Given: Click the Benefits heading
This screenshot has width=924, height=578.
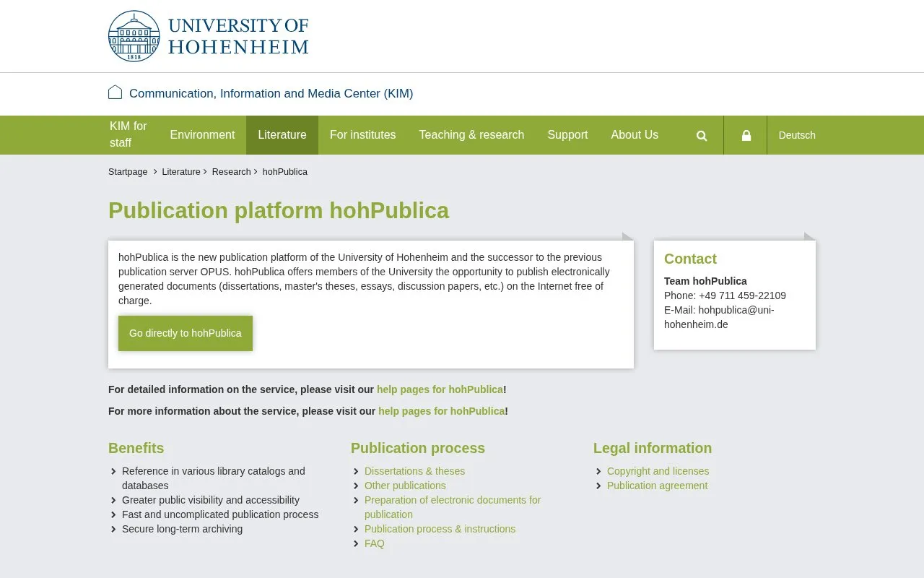Looking at the screenshot, I should (x=136, y=448).
